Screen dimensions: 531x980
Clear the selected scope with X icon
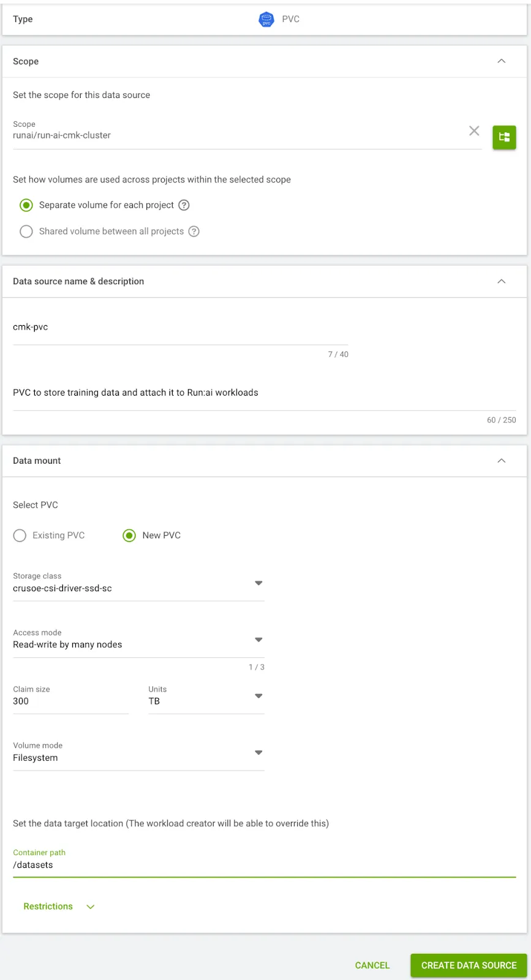474,130
